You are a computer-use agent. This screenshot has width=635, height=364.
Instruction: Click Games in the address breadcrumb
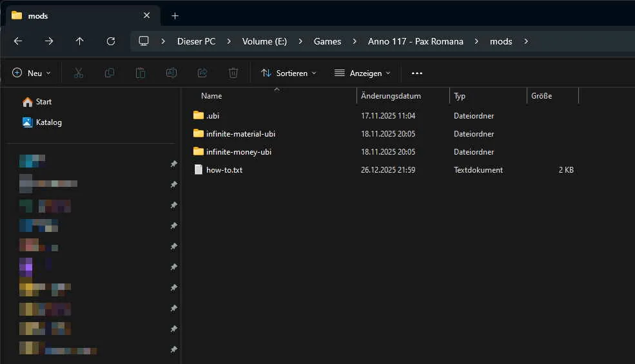pos(327,41)
